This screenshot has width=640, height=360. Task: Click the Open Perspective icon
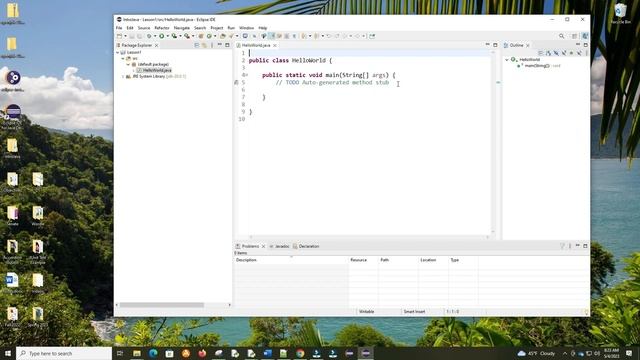pyautogui.click(x=575, y=36)
